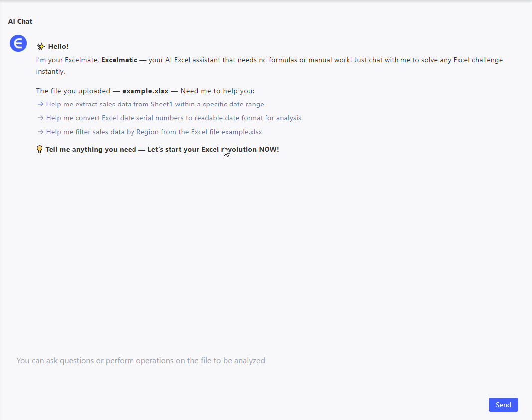Click the AI Chat panel heading
The width and height of the screenshot is (532, 420).
click(x=20, y=21)
